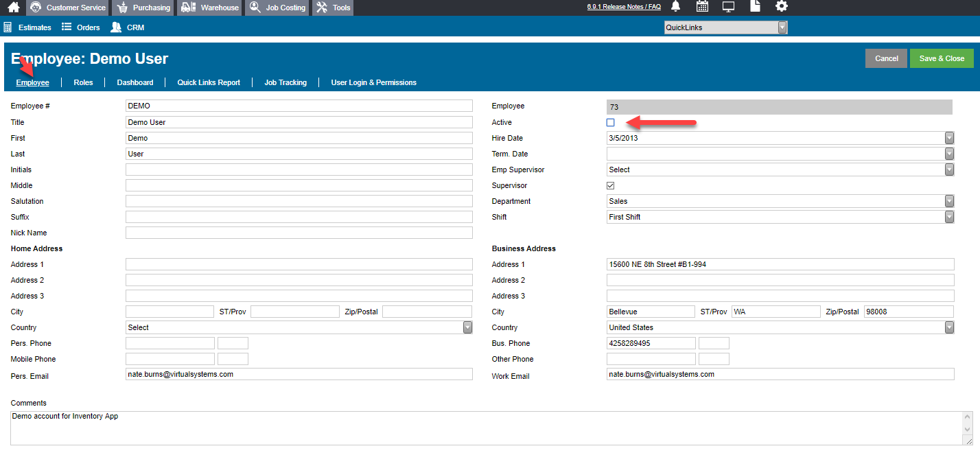Image resolution: width=980 pixels, height=455 pixels.
Task: Click the Save & Close button
Action: 942,58
